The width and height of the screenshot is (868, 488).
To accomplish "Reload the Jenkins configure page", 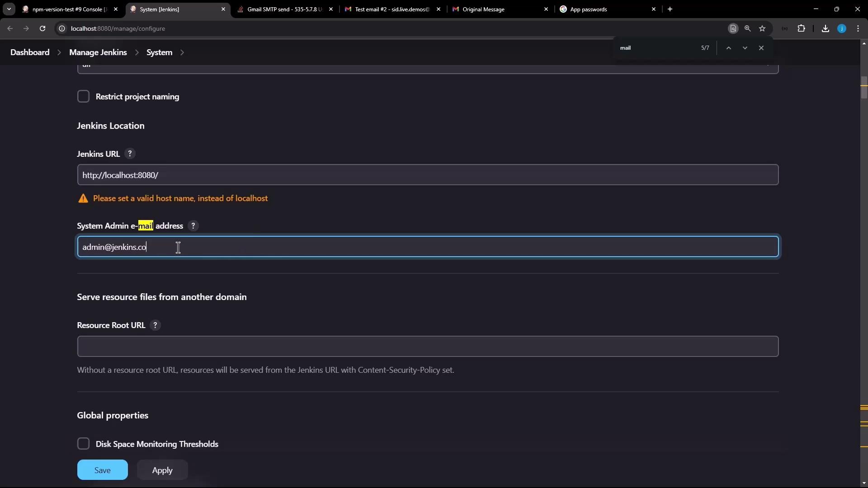I will 42,28.
